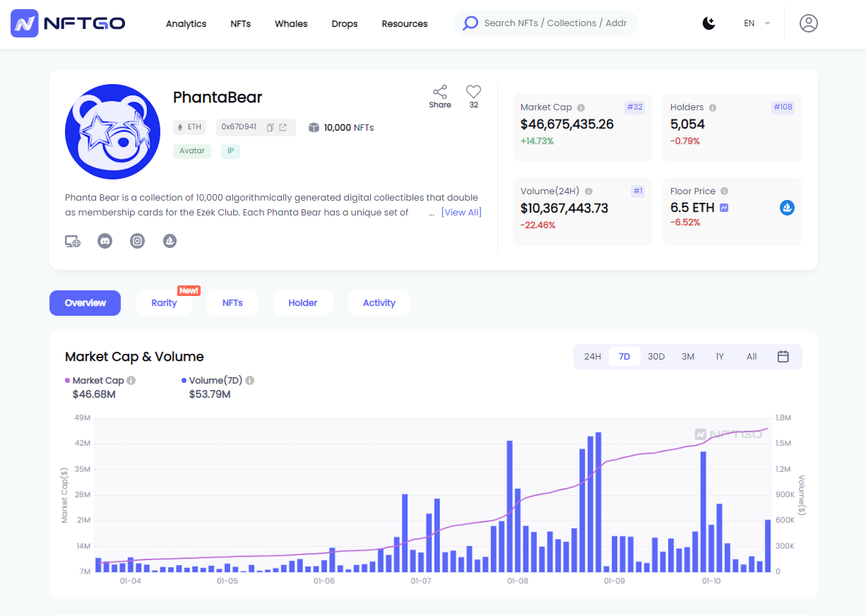This screenshot has height=616, width=866.
Task: Click the NFTGO logo homepage link
Action: click(68, 23)
